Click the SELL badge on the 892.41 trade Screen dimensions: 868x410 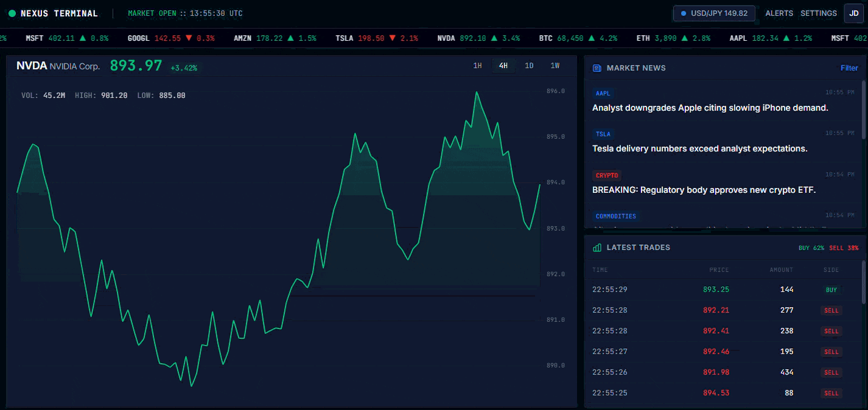click(831, 332)
